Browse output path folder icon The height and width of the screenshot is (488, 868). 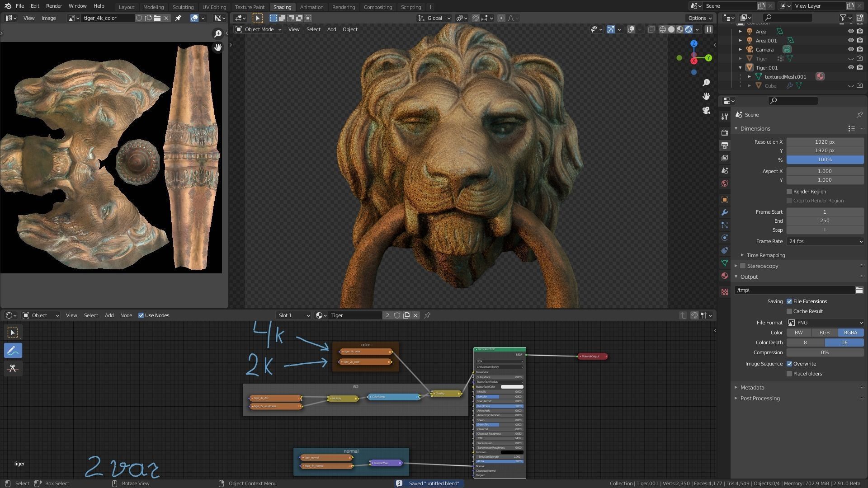click(859, 290)
